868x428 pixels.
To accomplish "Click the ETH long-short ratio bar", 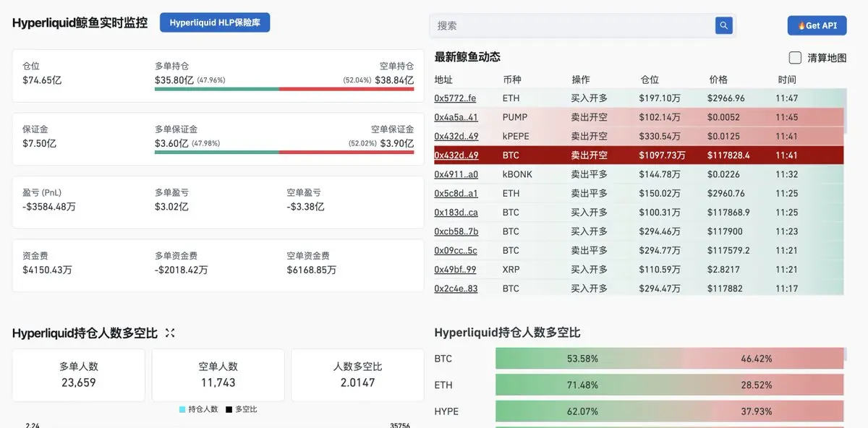I will (x=670, y=385).
